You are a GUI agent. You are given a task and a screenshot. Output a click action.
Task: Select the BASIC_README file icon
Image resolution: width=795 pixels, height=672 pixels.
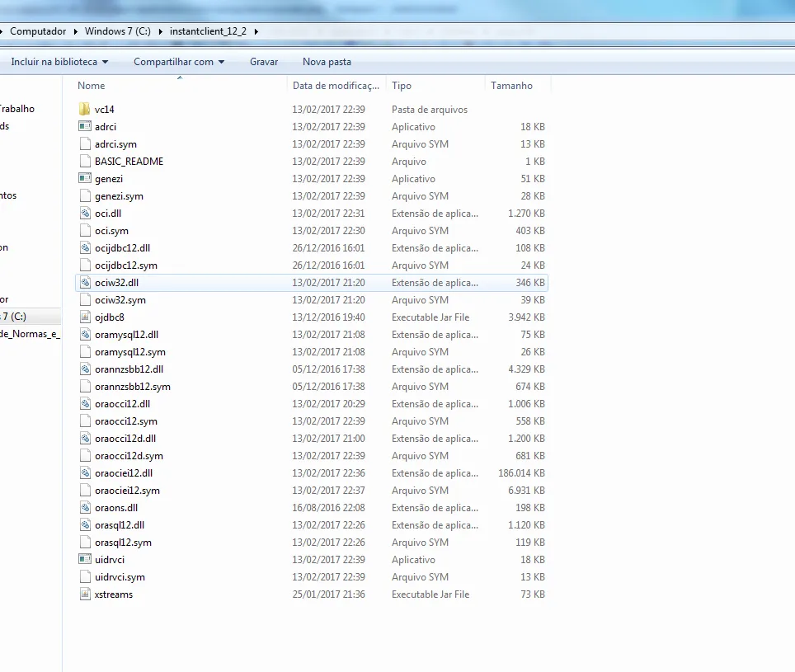click(x=85, y=161)
